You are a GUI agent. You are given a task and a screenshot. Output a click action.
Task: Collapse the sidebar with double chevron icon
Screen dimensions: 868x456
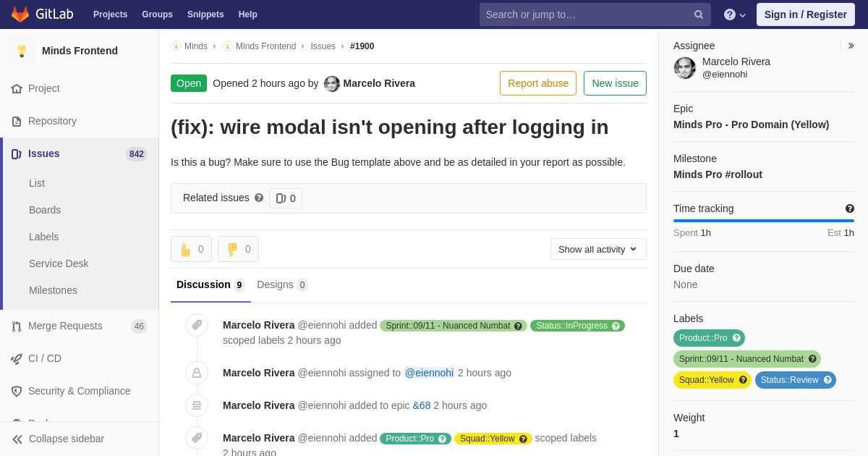pos(17,439)
